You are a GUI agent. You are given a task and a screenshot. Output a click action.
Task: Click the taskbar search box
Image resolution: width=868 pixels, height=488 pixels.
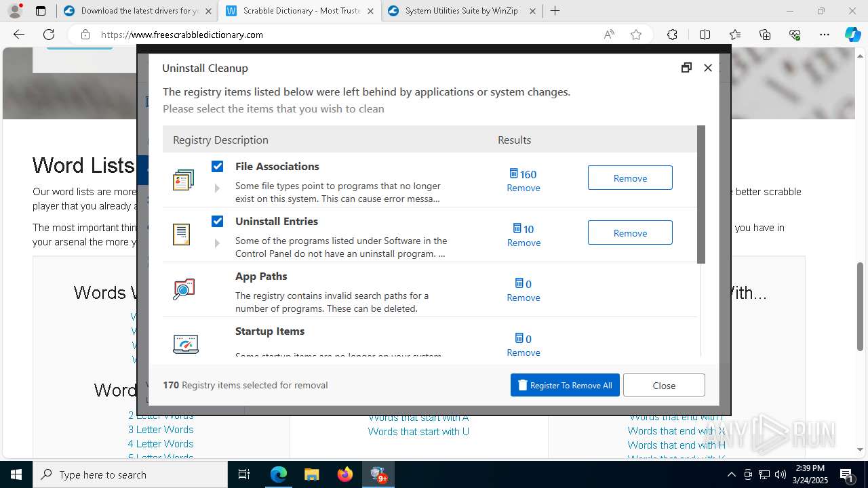pyautogui.click(x=130, y=474)
